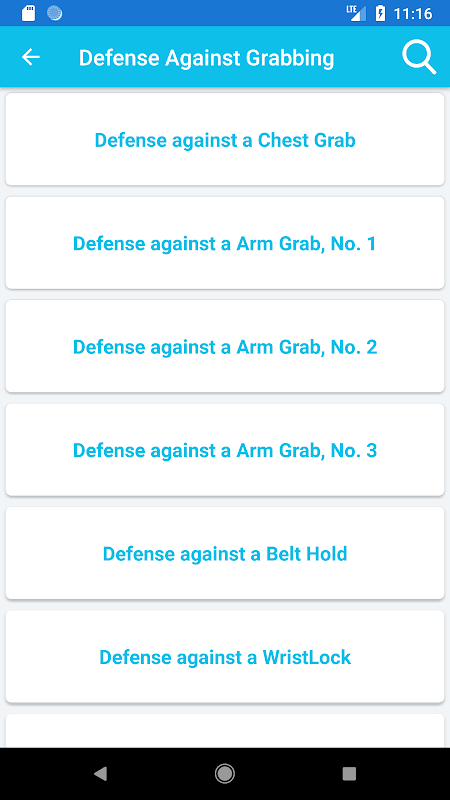Tap the partially visible card at list bottom

(x=225, y=731)
